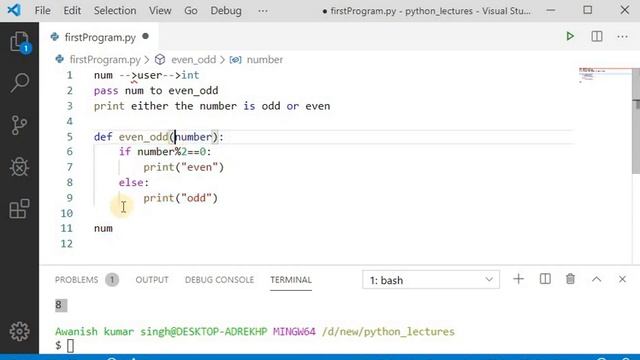Close the bottom panel
This screenshot has width=640, height=360.
622,279
